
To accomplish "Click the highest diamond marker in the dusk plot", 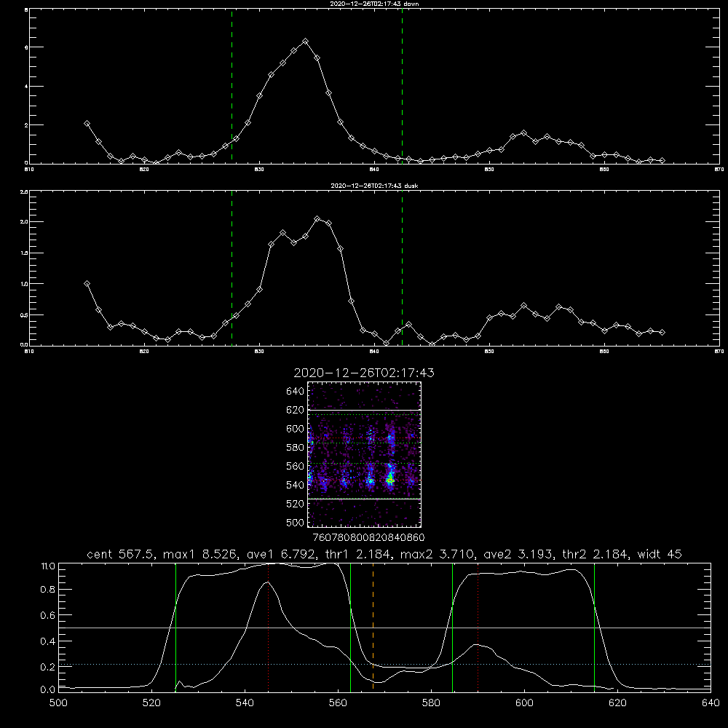I will (x=317, y=218).
